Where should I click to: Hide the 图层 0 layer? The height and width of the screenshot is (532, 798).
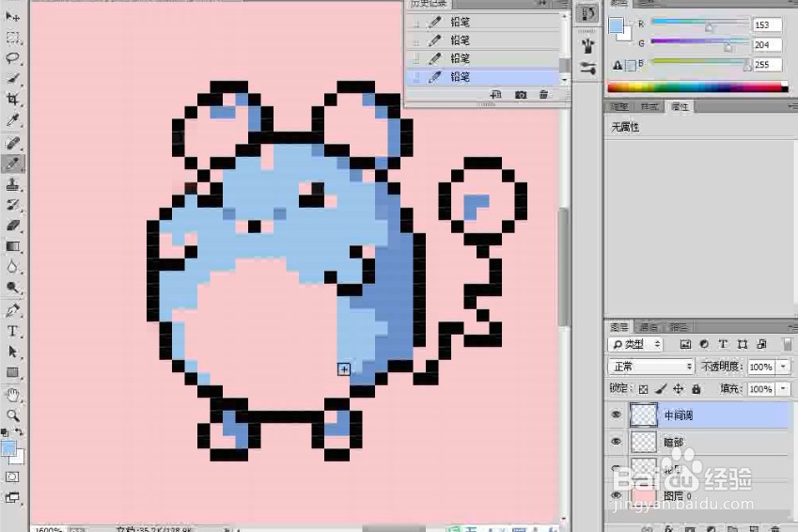[616, 494]
